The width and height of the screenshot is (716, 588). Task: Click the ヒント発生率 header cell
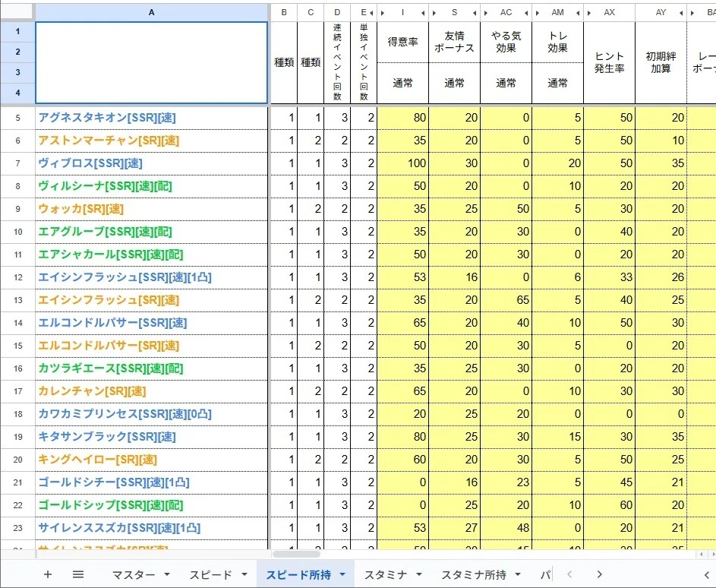click(x=609, y=62)
